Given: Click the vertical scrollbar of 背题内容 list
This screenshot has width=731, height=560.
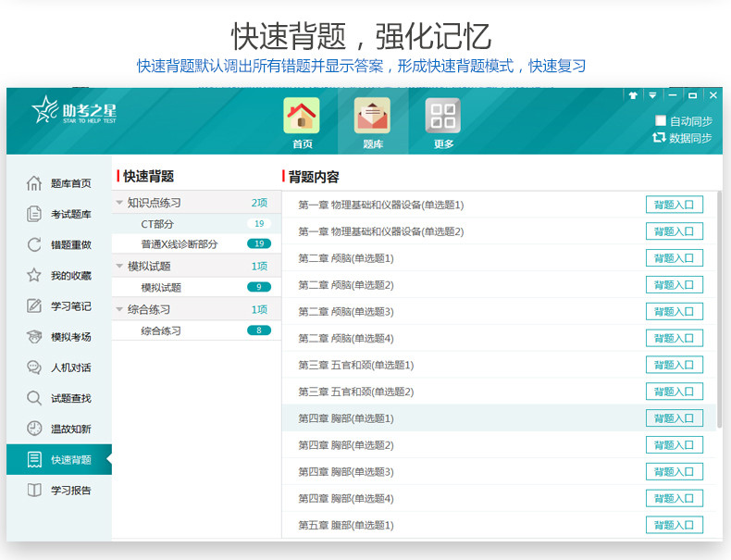Looking at the screenshot, I should (x=719, y=307).
